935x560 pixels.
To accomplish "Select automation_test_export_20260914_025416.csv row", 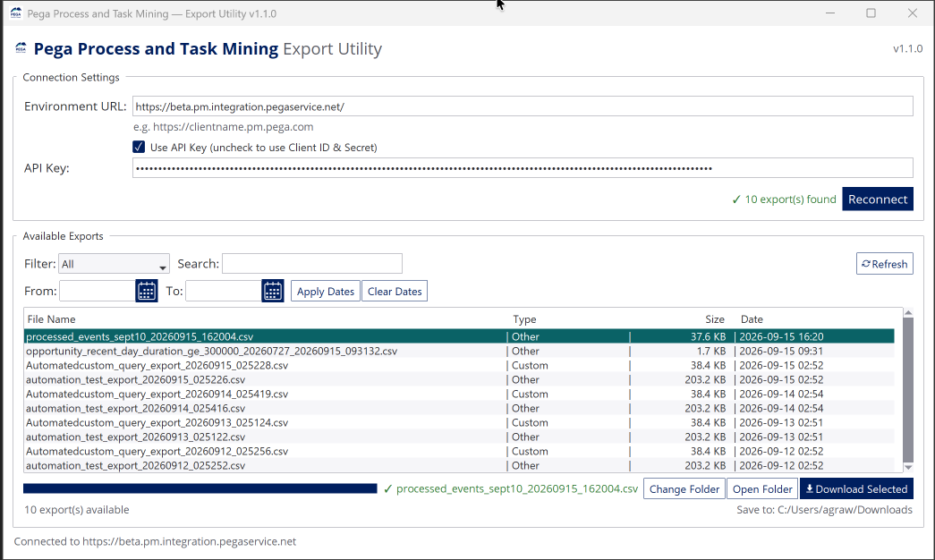I will click(x=459, y=408).
